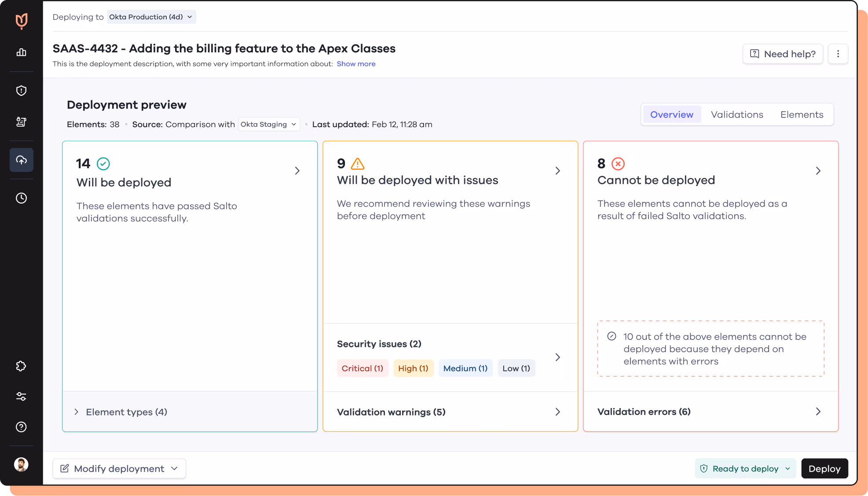Click the three-dot more options button
868x496 pixels.
[838, 54]
